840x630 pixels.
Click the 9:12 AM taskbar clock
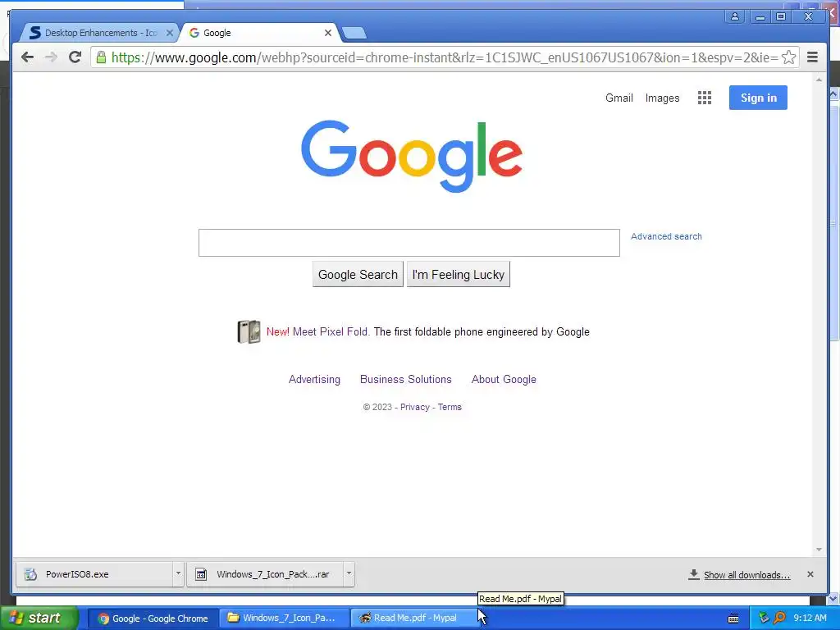pyautogui.click(x=810, y=618)
